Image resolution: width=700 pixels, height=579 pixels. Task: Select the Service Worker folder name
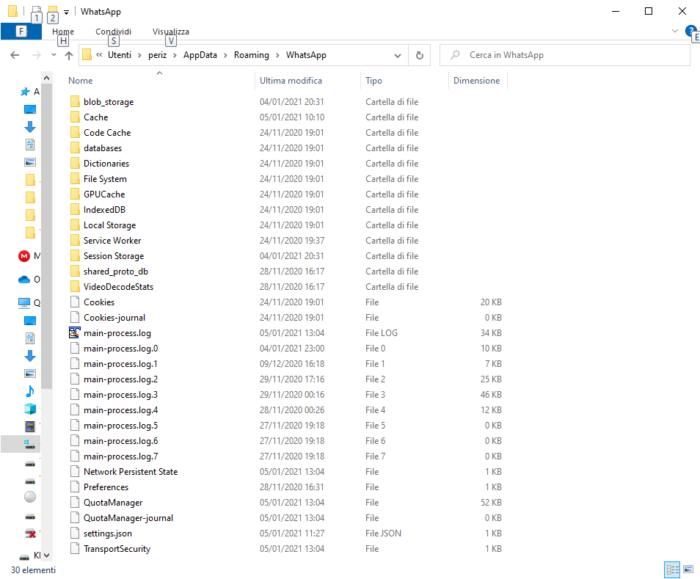click(x=112, y=240)
